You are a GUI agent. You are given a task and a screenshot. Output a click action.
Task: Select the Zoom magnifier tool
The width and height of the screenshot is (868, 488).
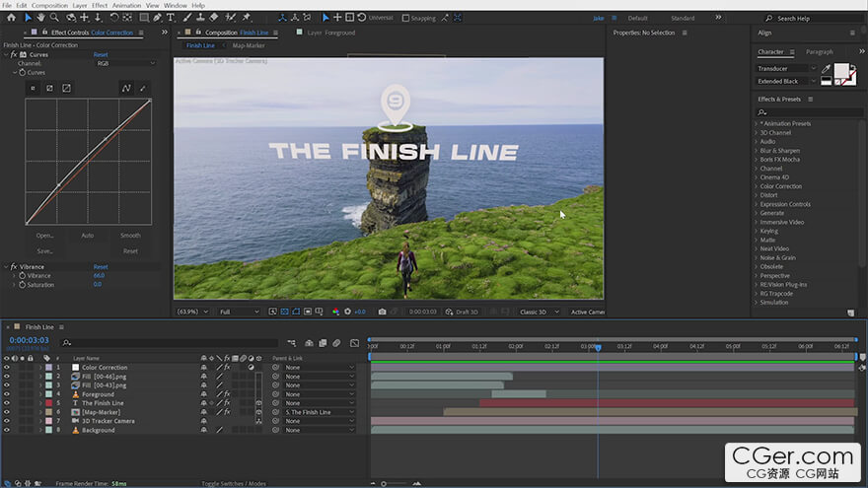pyautogui.click(x=55, y=18)
